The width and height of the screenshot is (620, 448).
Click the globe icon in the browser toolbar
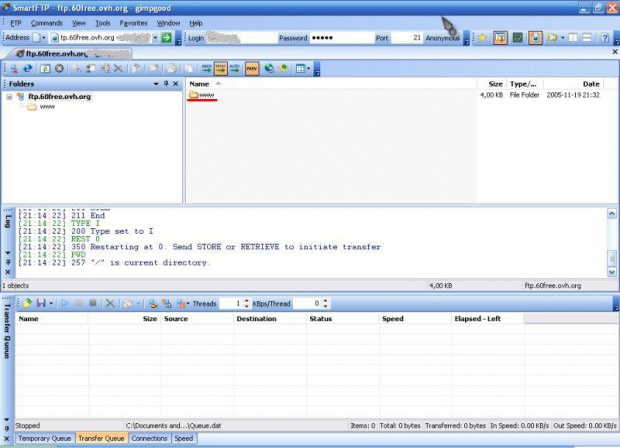(x=269, y=68)
